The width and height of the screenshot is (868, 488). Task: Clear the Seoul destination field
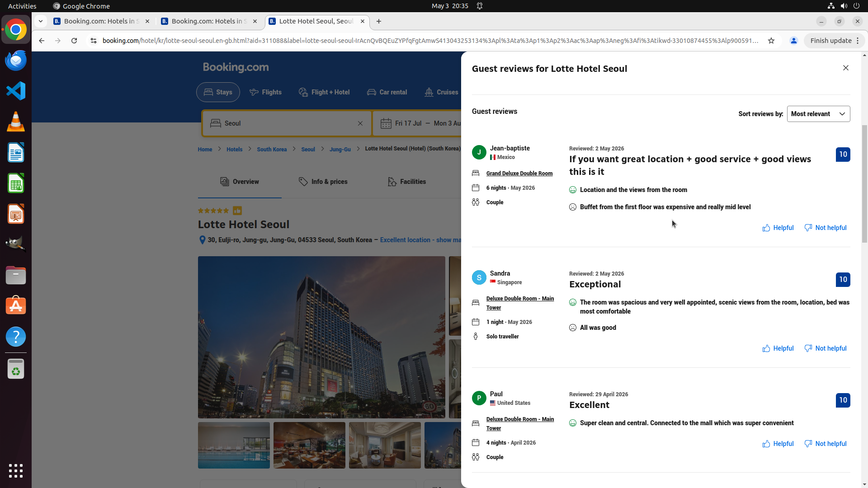[360, 123]
